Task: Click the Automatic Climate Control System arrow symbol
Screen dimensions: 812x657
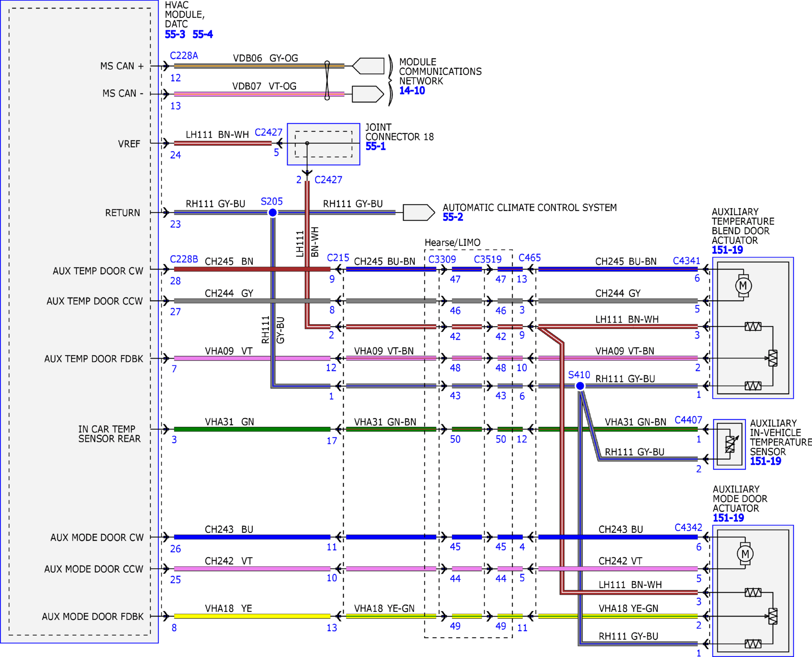Action: tap(419, 212)
